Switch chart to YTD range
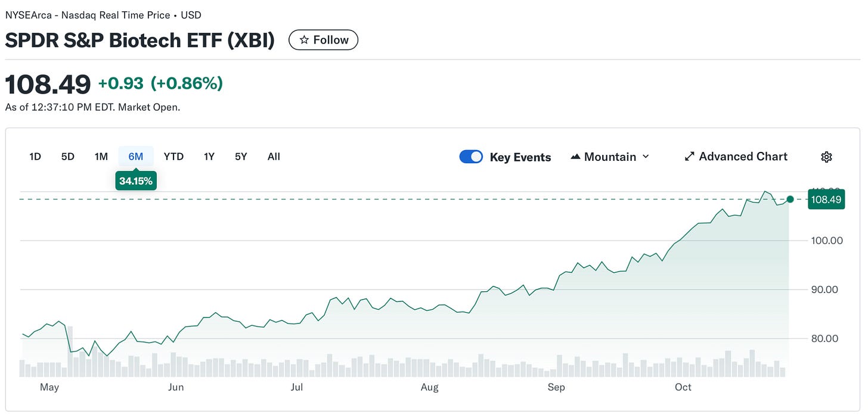 173,157
